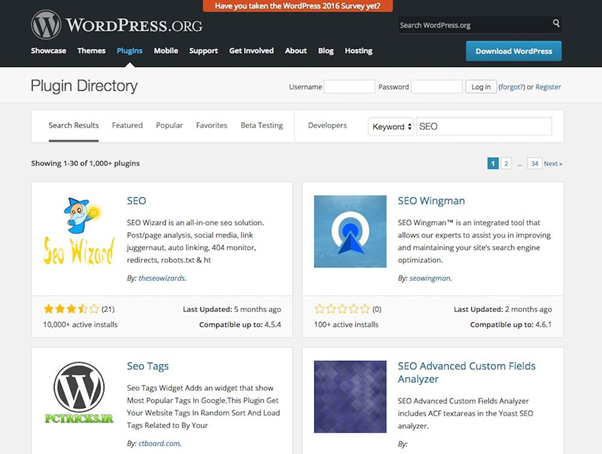
Task: Focus the plugin search box containing SEO
Action: pos(484,126)
